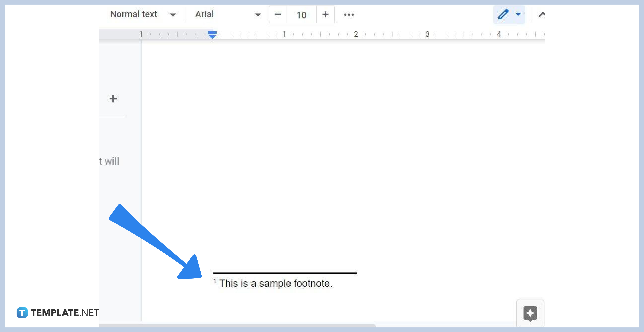
Task: Open the editing mode dropdown arrow
Action: coord(518,14)
